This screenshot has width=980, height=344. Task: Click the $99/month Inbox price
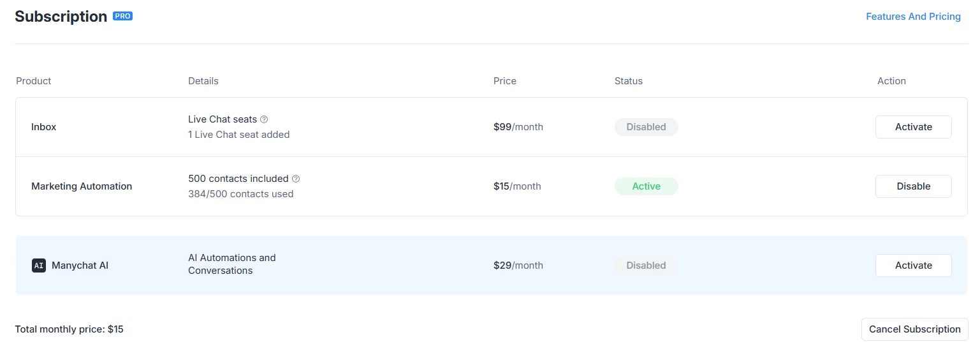click(x=518, y=127)
